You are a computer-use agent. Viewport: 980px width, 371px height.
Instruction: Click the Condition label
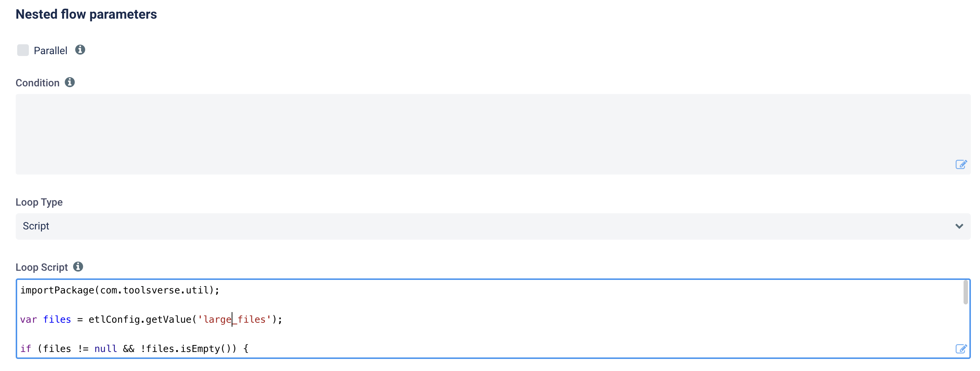[x=37, y=82]
